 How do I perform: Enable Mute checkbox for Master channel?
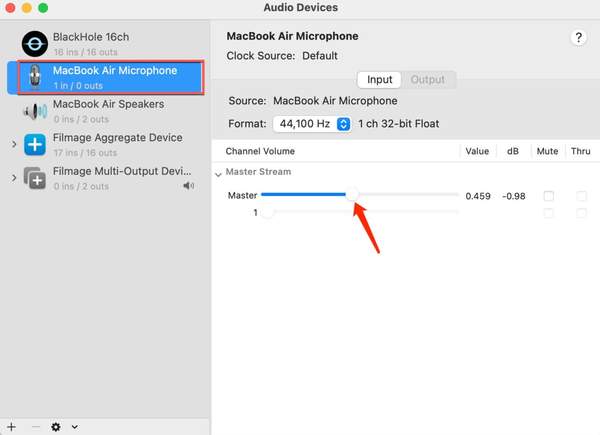pyautogui.click(x=548, y=196)
